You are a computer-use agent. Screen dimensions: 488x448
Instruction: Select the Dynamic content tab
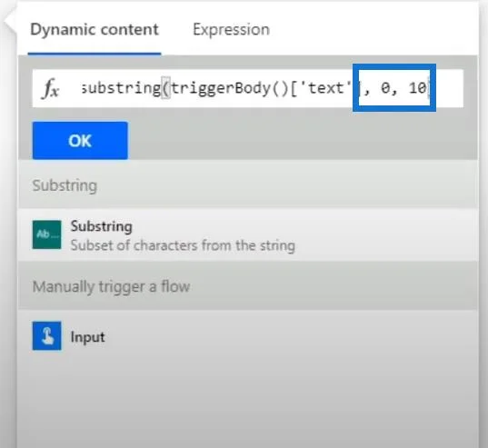point(95,30)
